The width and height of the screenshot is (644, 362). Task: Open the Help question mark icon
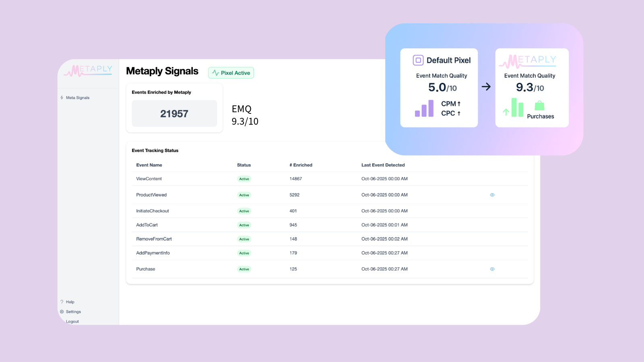[62, 302]
